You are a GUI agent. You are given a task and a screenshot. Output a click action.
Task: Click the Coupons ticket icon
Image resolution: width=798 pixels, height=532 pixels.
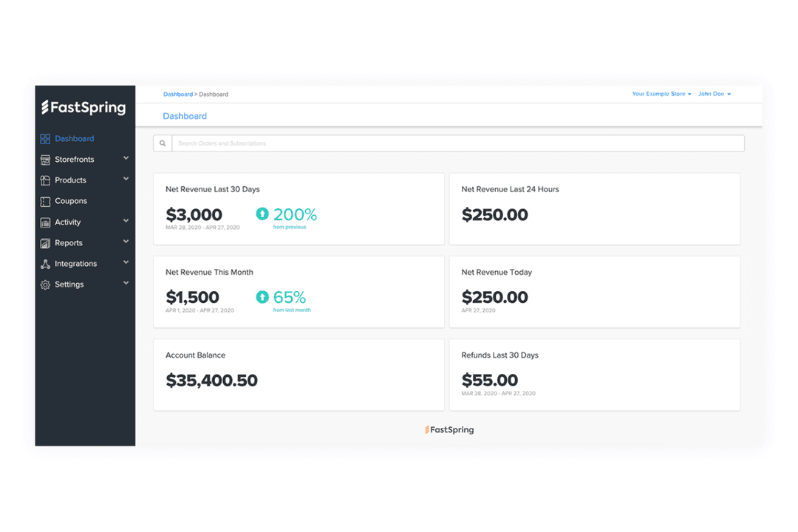pos(45,201)
